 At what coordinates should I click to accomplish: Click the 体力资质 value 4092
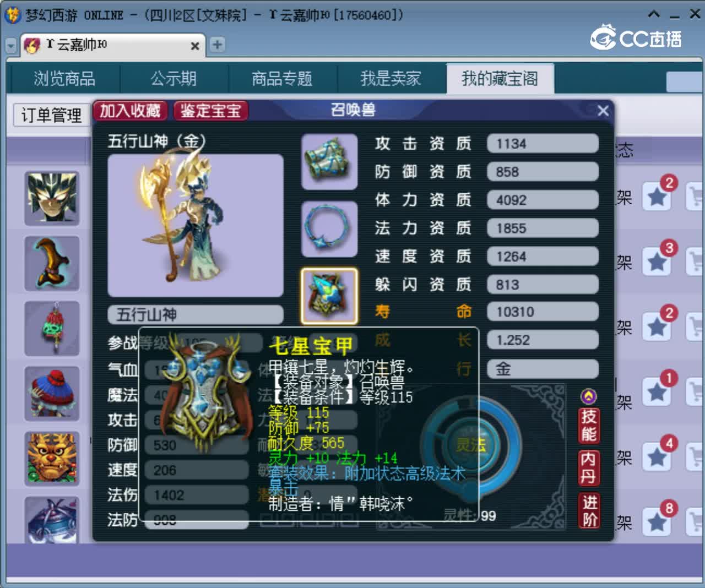pos(543,200)
